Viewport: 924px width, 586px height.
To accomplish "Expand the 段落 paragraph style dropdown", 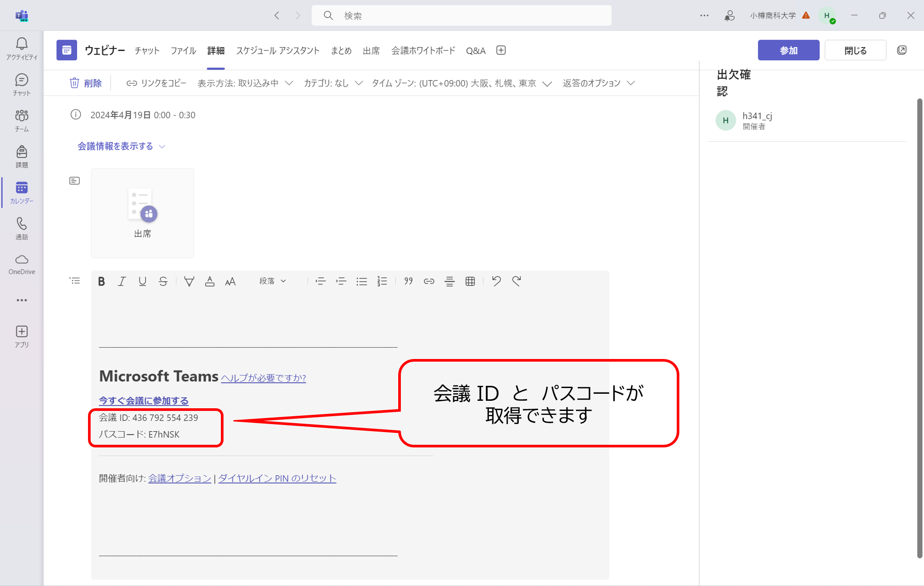I will (273, 281).
